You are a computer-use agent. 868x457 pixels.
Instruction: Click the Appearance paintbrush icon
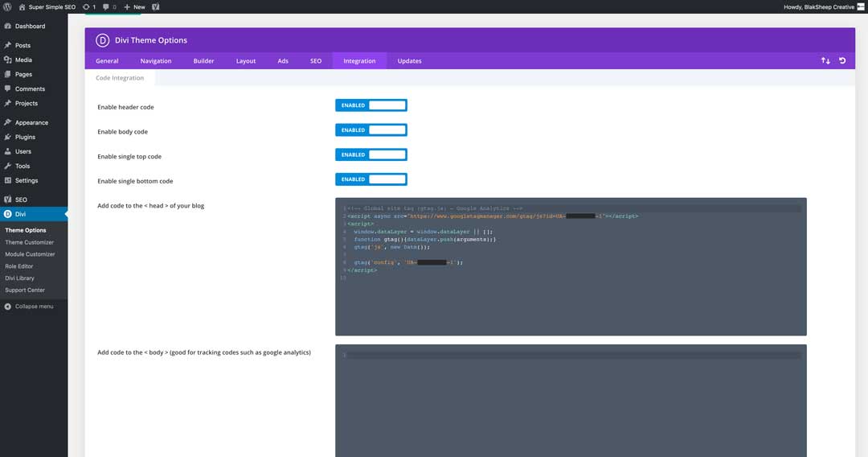(x=8, y=122)
